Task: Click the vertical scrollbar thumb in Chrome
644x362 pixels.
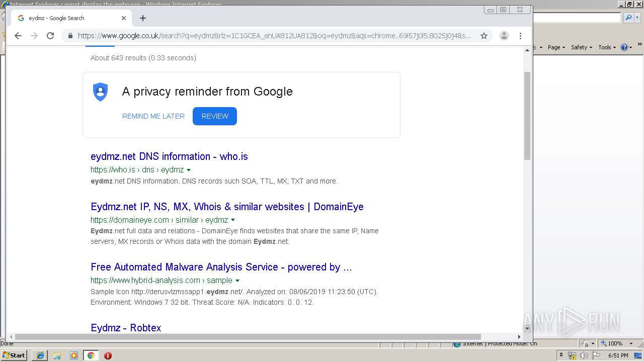Action: (527, 116)
